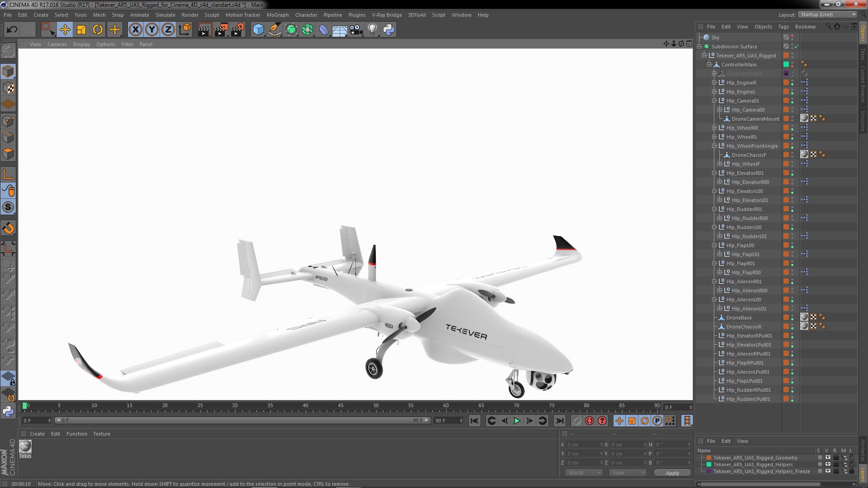Add a Cube primitive object
This screenshot has width=868, height=488.
click(x=258, y=30)
